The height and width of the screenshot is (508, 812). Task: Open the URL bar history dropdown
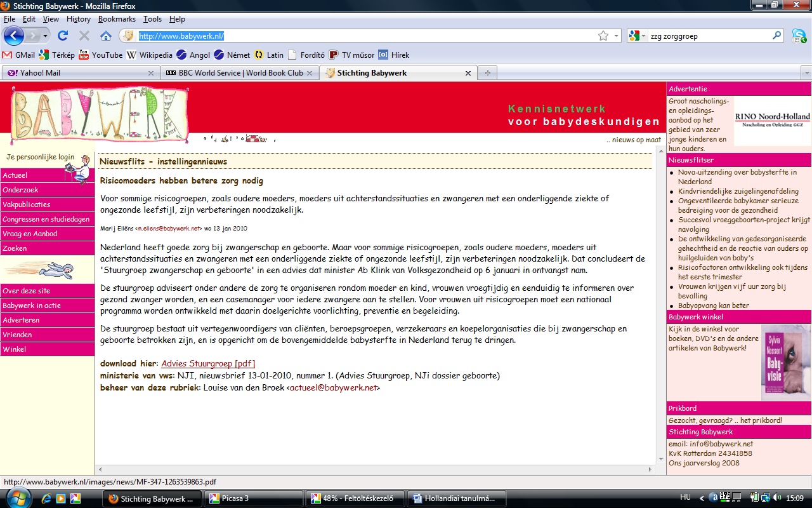pos(616,36)
